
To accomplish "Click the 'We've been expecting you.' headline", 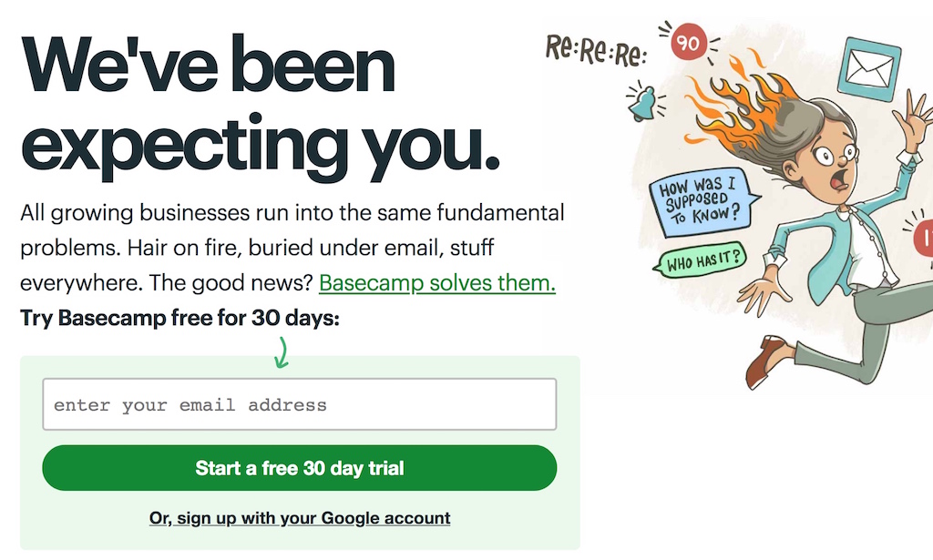I will [260, 107].
